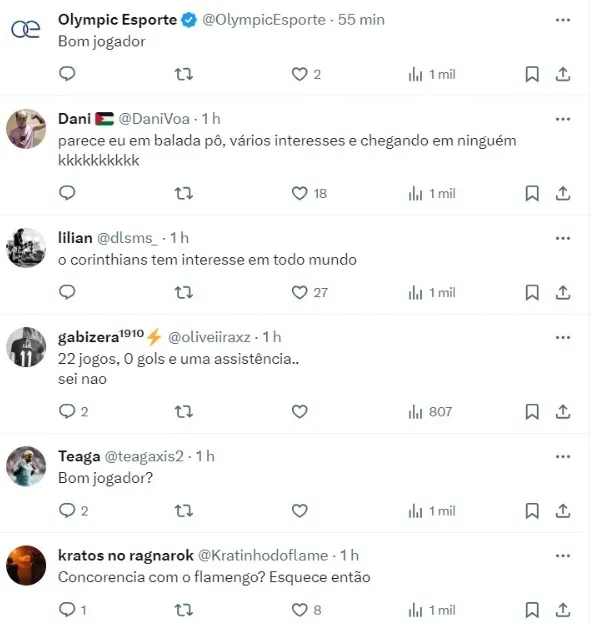This screenshot has height=626, width=612.
Task: Bookmark Teaga's tweet
Action: 532,510
